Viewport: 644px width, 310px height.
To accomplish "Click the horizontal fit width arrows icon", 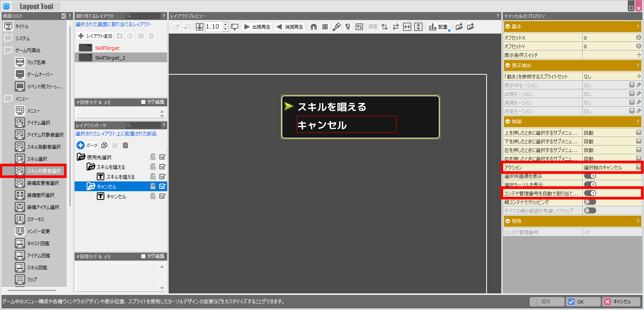I will (x=407, y=27).
